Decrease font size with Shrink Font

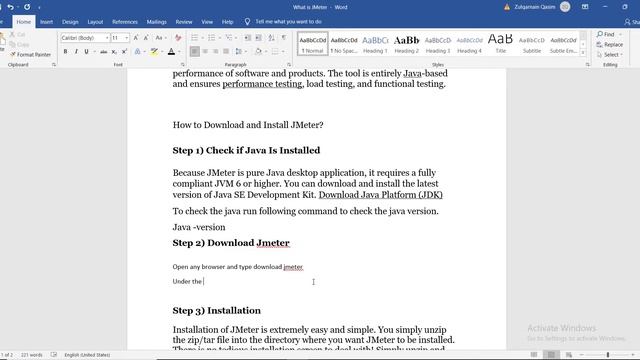point(146,38)
